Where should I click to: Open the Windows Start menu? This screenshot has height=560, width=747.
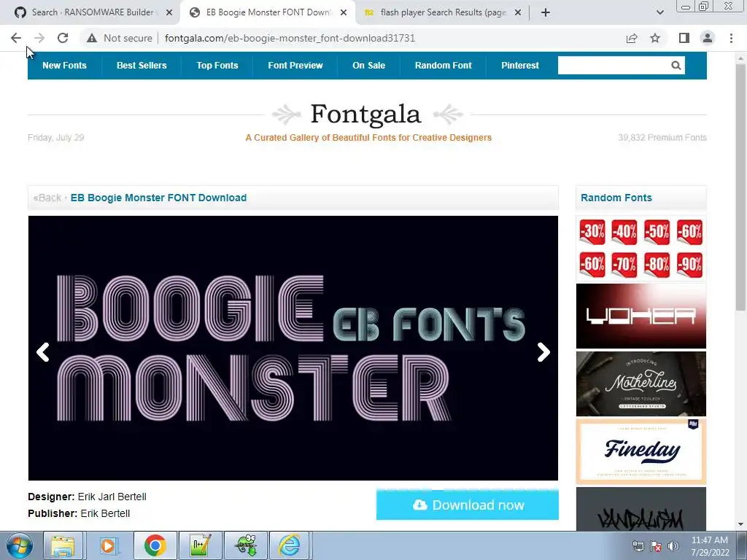tap(20, 545)
